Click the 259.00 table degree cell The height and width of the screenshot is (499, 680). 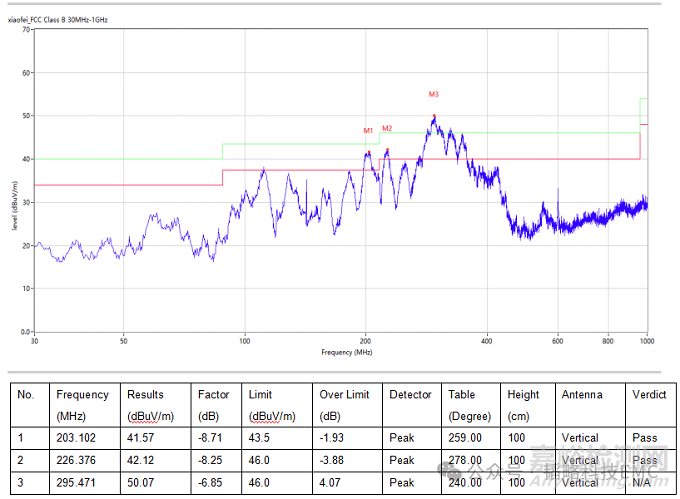click(465, 438)
